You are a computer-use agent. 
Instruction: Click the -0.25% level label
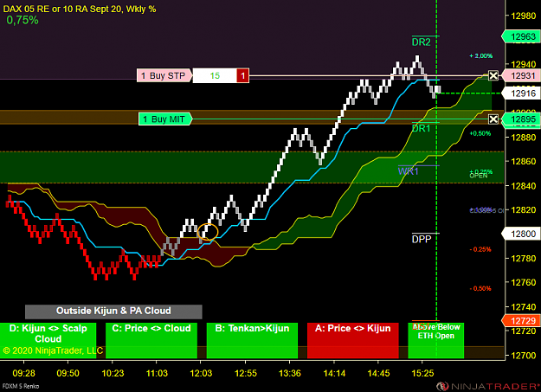480,249
